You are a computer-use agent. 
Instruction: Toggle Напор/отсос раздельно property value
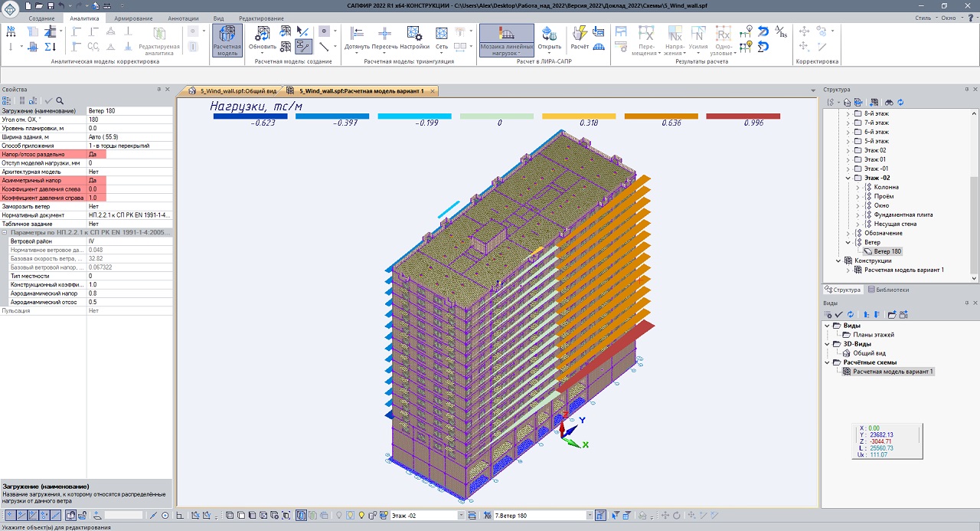click(x=129, y=154)
